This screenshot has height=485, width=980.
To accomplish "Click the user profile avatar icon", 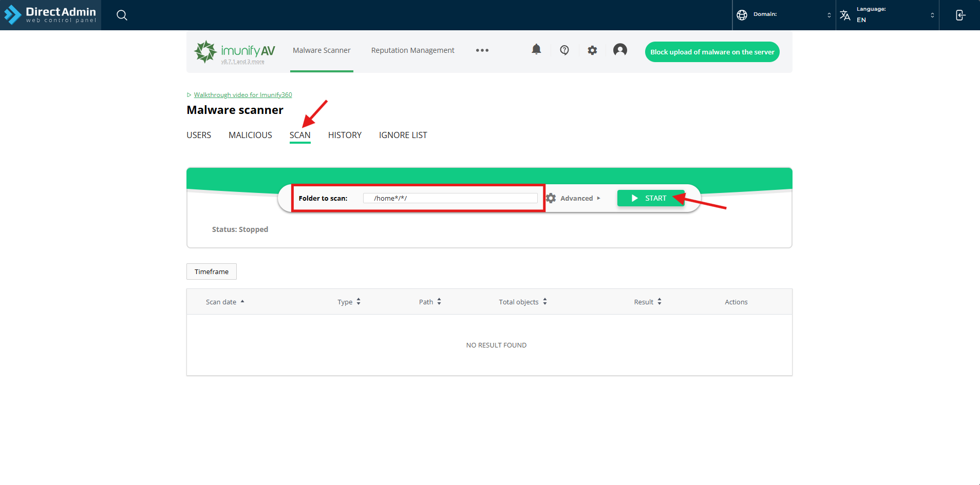I will pyautogui.click(x=620, y=50).
